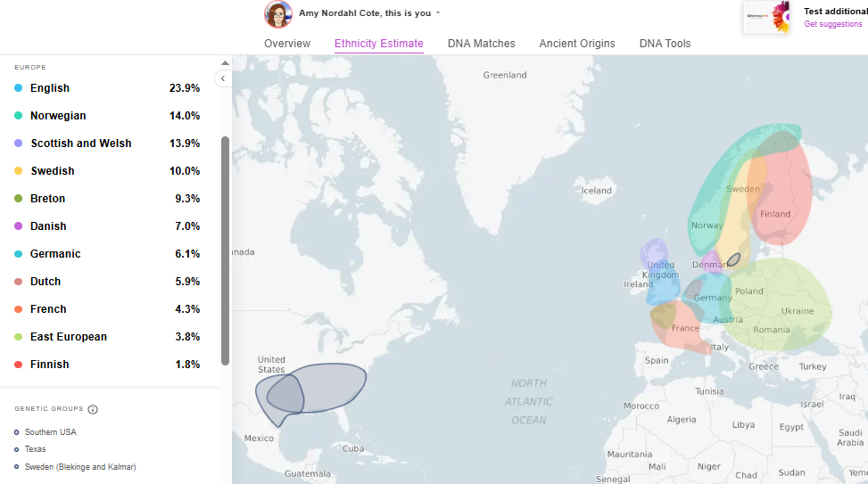Screen dimensions: 868x484
Task: Click the English ethnicity color dot
Action: 18,88
